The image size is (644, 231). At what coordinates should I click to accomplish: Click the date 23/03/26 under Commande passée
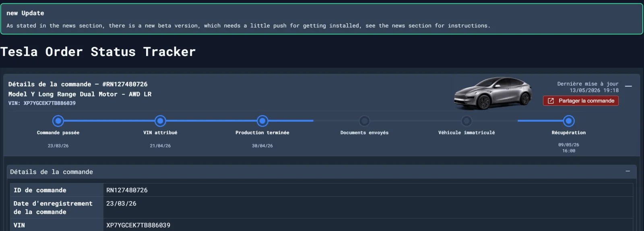pyautogui.click(x=58, y=146)
